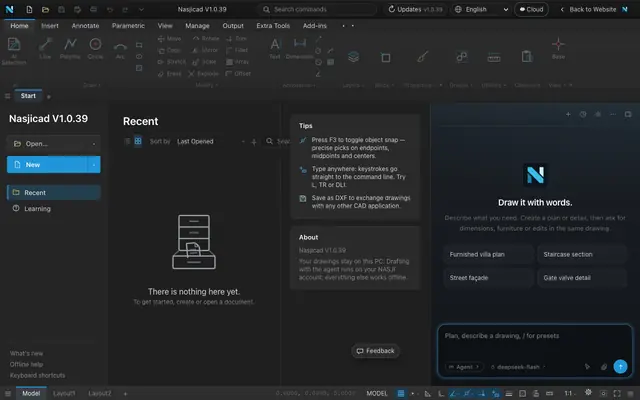Screen dimensions: 640x400
Task: Toggle lineweight display in status bar
Action: pos(509,393)
